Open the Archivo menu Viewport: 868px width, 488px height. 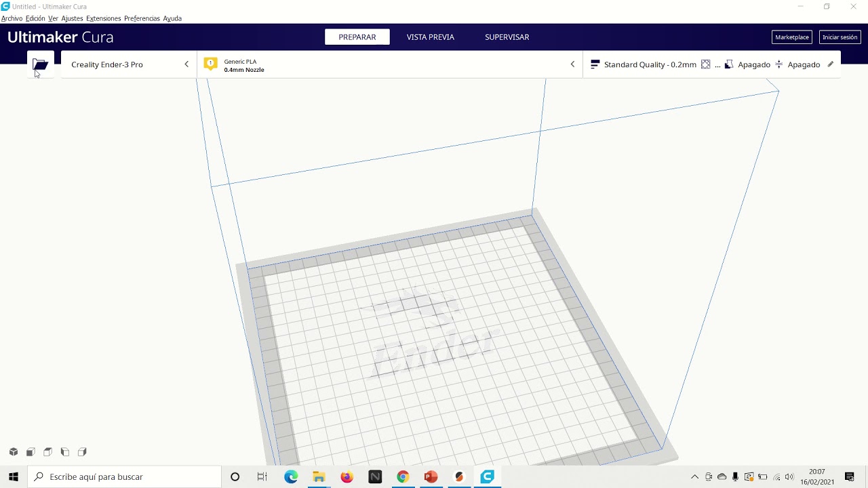click(x=12, y=18)
